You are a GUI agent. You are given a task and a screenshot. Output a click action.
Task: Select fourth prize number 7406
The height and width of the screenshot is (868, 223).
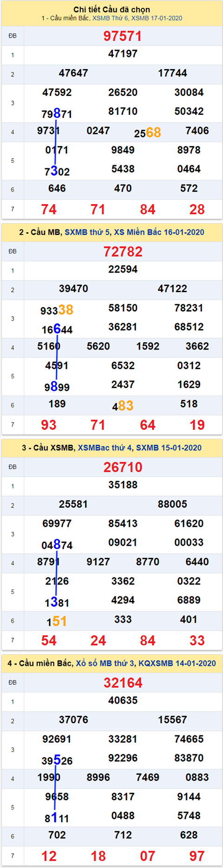(x=197, y=131)
